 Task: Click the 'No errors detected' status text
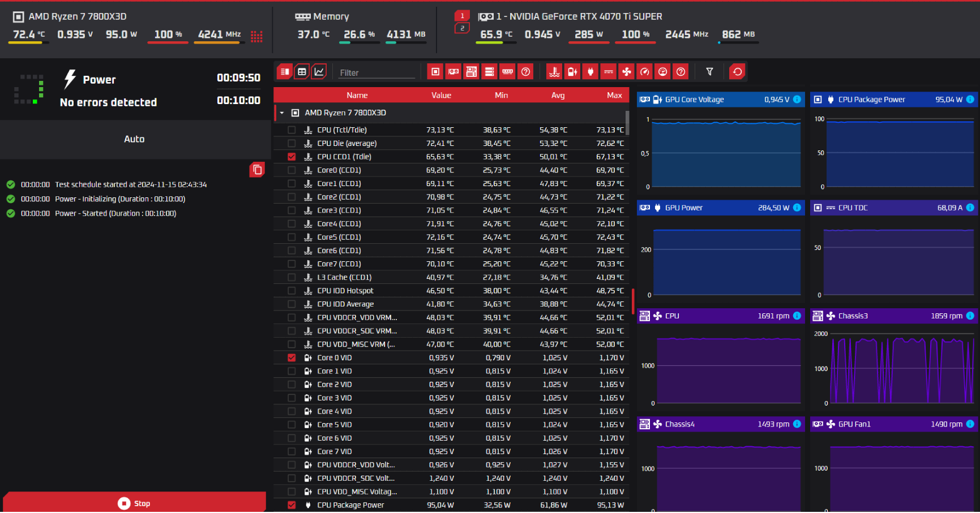[x=108, y=102]
